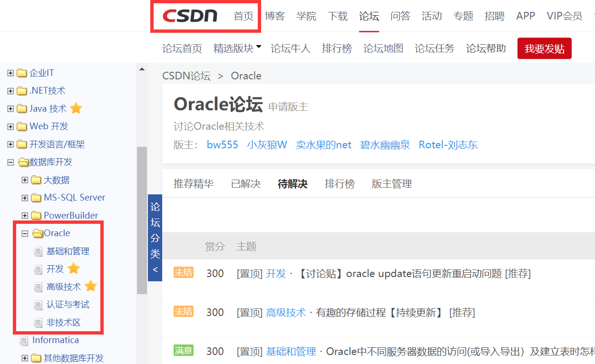595x364 pixels.
Task: Switch to the 版主管理 tab
Action: pyautogui.click(x=392, y=184)
